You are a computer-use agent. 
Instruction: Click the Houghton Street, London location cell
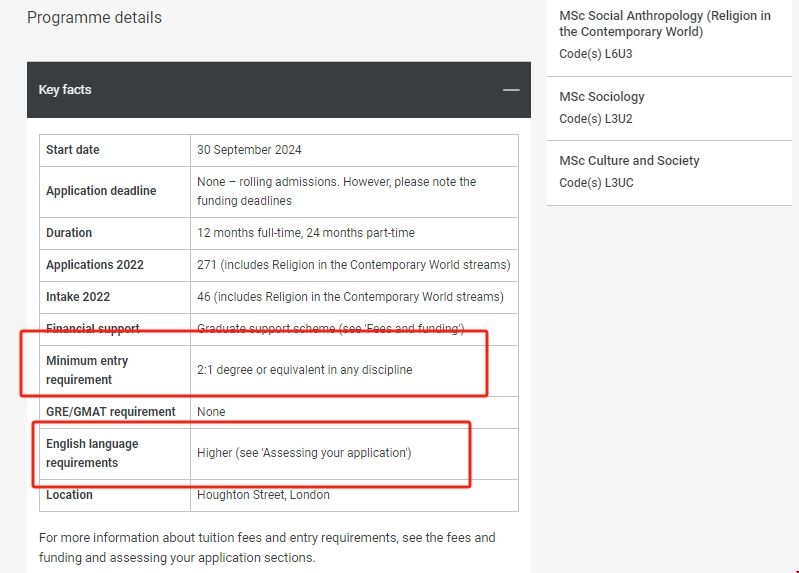click(x=263, y=495)
